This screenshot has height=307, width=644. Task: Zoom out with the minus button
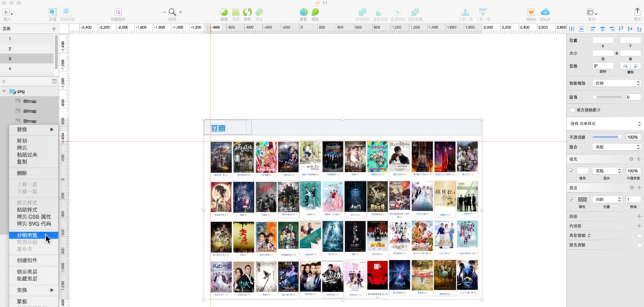coord(164,12)
